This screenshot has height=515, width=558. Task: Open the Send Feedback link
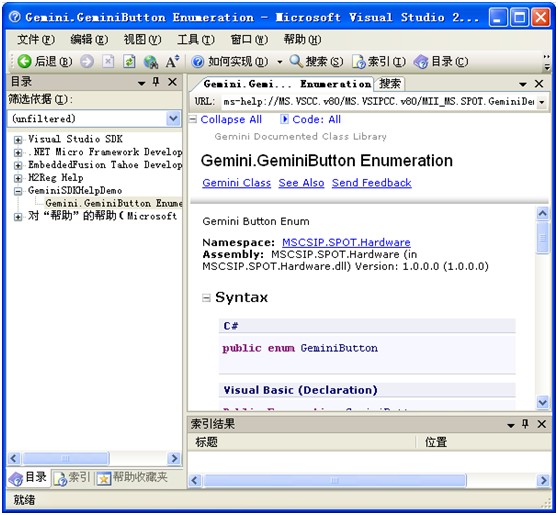(x=372, y=183)
